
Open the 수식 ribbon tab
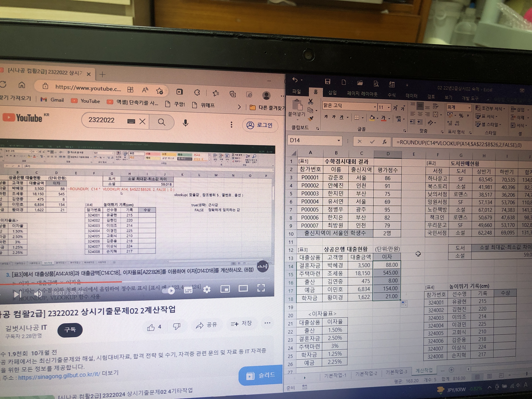coord(391,95)
